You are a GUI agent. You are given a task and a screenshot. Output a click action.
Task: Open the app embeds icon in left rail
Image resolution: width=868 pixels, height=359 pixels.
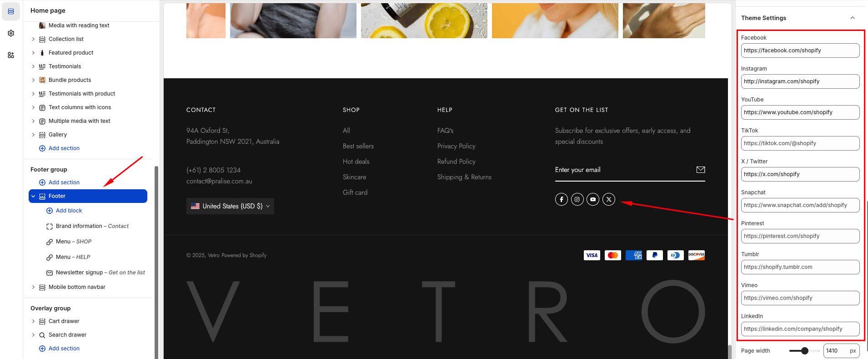11,55
